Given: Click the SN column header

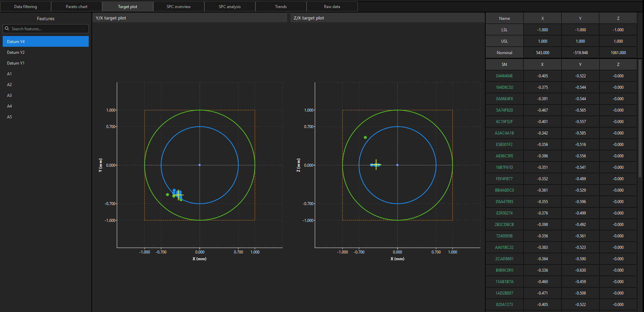Looking at the screenshot, I should 505,65.
